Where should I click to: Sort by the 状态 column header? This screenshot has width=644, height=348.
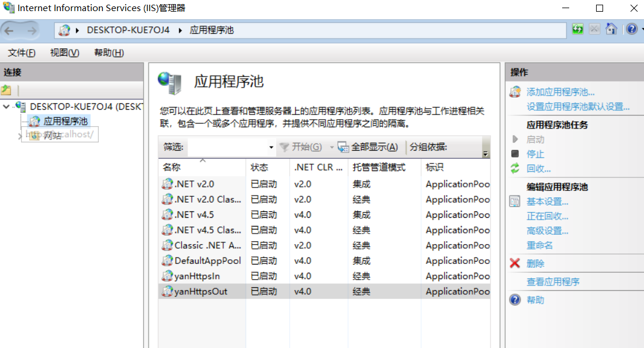click(x=268, y=167)
